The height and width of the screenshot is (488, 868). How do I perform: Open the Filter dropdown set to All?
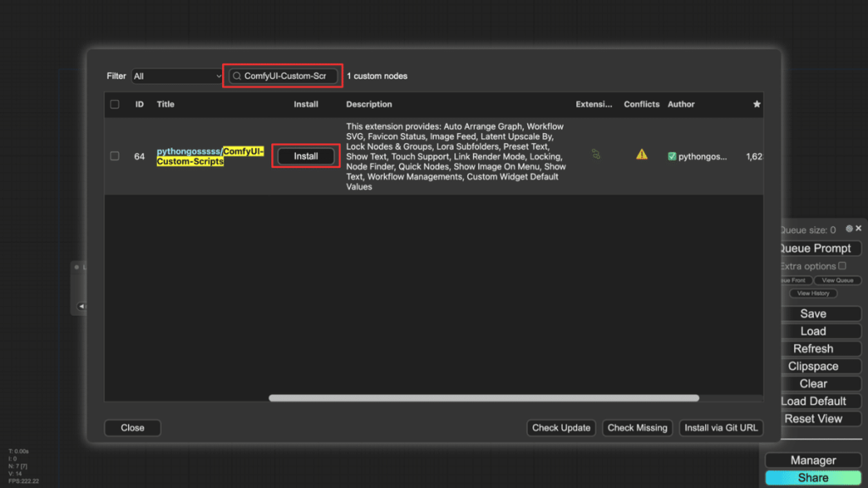[x=176, y=75]
